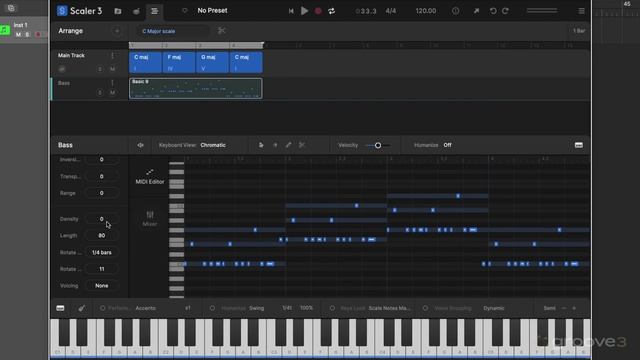Favorite the preset with the heart icon
Image resolution: width=640 pixels, height=360 pixels.
coord(184,11)
